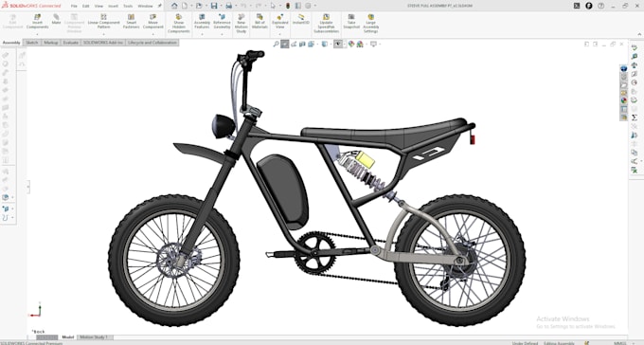Open the Edit menu
Screen dimensions: 644x345
(85, 7)
